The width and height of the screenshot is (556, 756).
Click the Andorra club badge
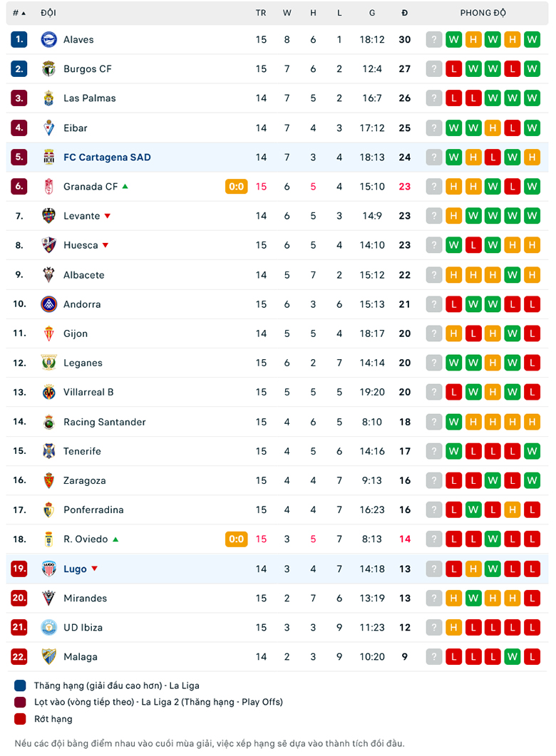[x=48, y=304]
